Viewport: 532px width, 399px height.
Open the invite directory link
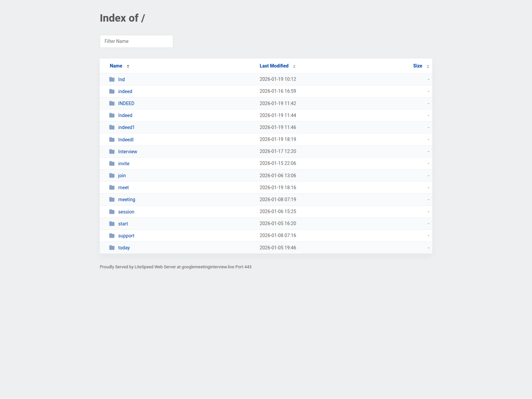coord(124,164)
